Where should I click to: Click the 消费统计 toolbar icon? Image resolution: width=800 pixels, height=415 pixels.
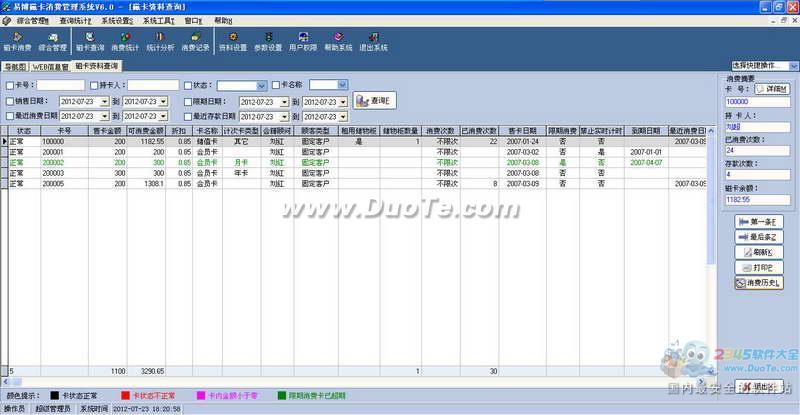[x=125, y=41]
